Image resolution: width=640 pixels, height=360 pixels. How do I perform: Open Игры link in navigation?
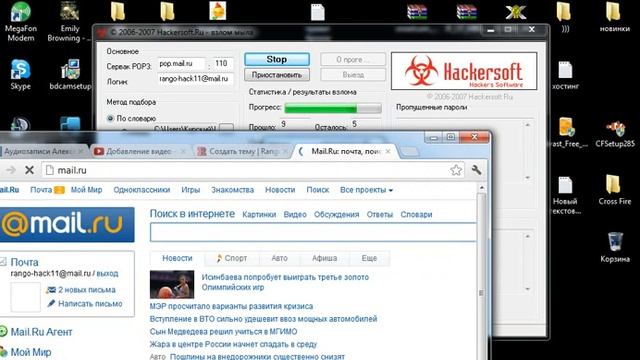click(191, 190)
